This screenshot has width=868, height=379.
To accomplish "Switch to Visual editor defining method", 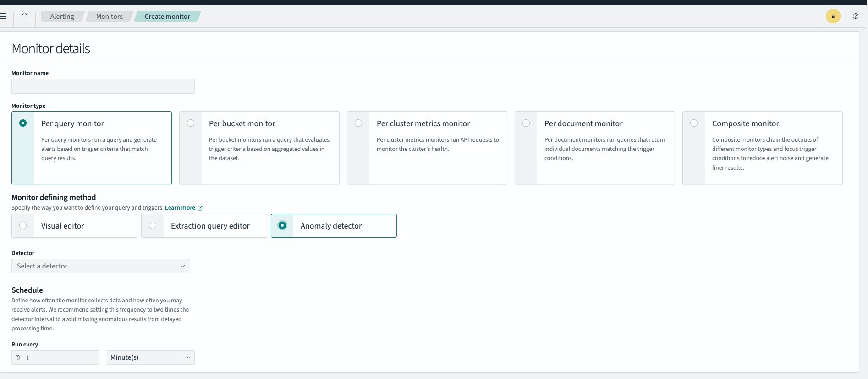I will [23, 225].
